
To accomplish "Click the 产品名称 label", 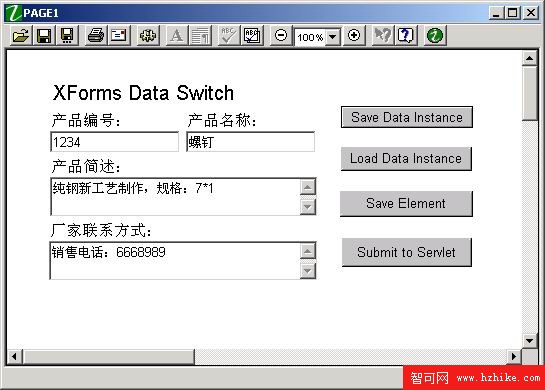I will 222,120.
